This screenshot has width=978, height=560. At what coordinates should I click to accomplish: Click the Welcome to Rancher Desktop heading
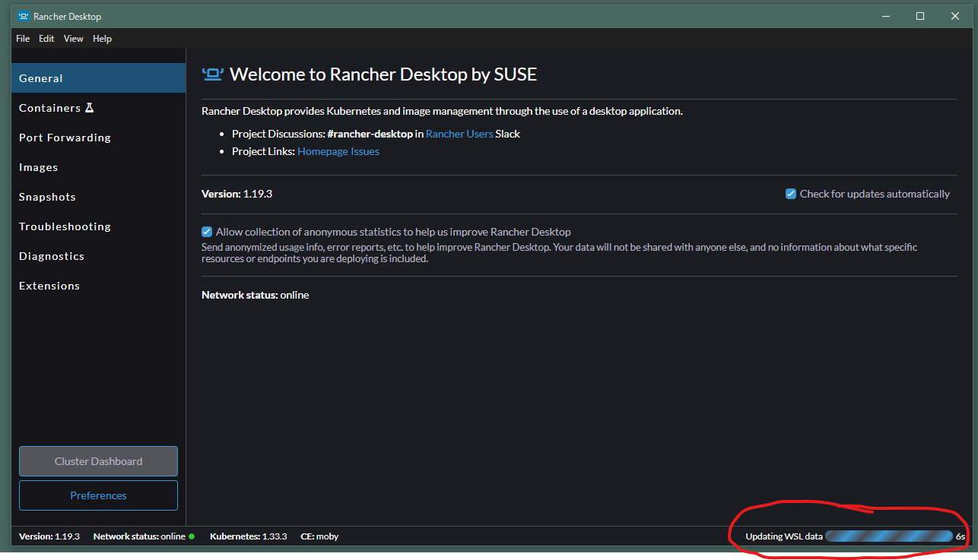click(x=383, y=74)
